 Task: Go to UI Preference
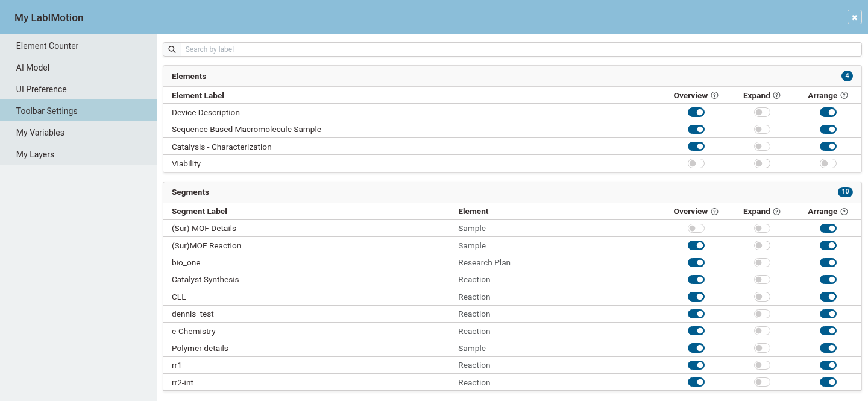coord(78,89)
